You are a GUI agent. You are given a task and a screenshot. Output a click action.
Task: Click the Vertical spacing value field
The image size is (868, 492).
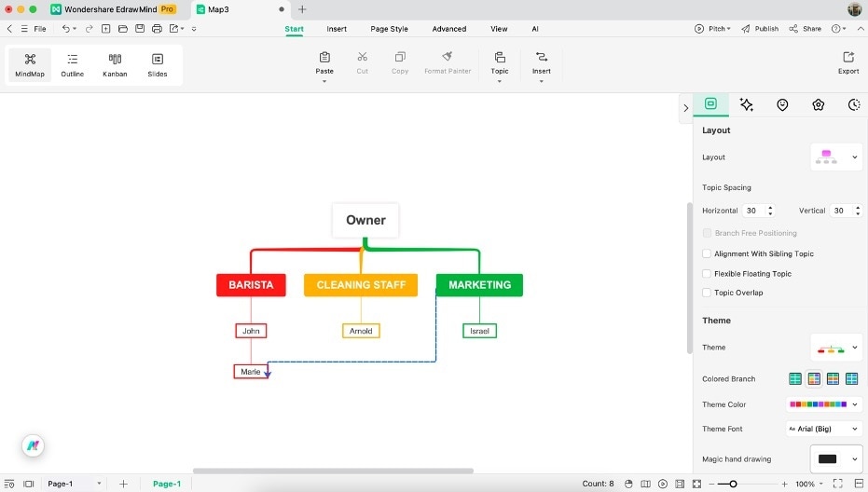pyautogui.click(x=842, y=211)
